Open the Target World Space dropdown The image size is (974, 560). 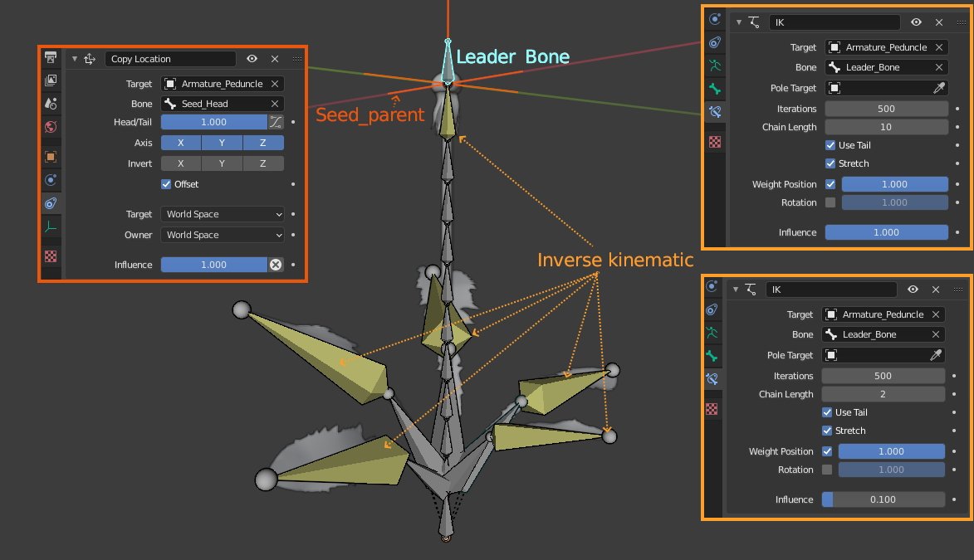(222, 214)
